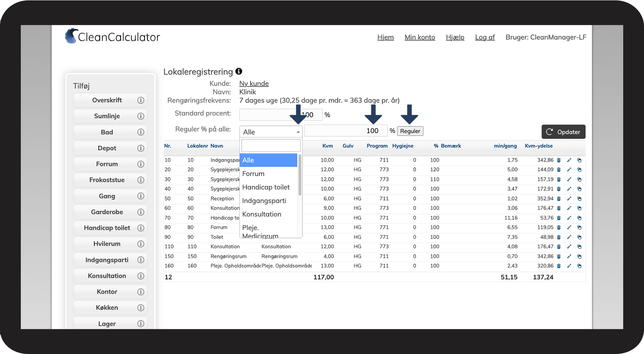Copy row 160 with the duplicate icon

[579, 266]
